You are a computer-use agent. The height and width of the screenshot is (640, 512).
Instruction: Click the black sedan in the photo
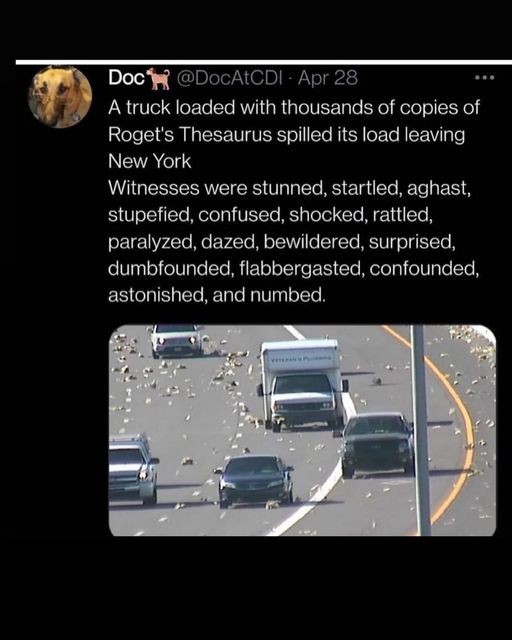255,480
